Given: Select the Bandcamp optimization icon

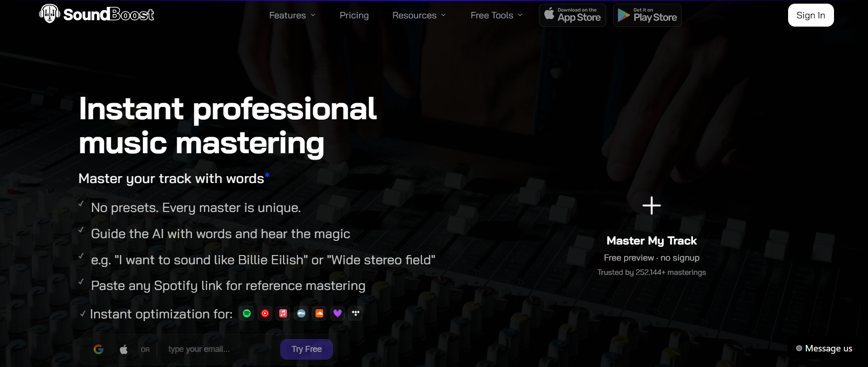Looking at the screenshot, I should (x=301, y=313).
